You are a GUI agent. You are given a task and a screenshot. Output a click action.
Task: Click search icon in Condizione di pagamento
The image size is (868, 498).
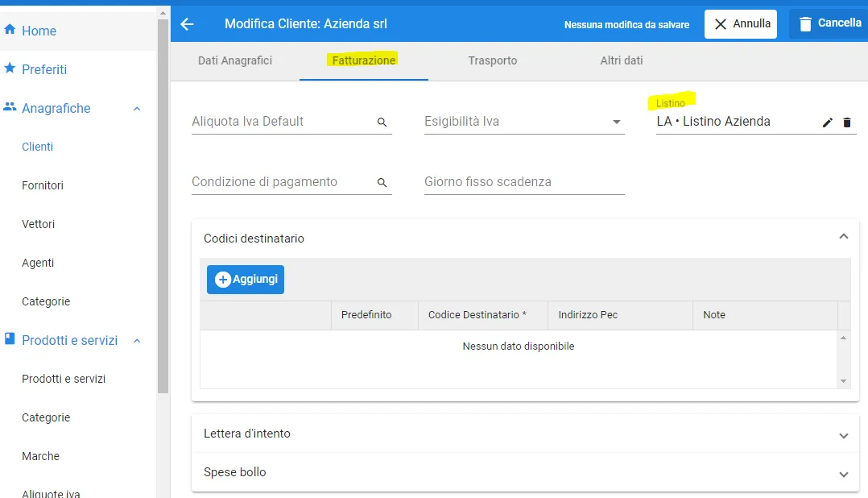pos(382,182)
